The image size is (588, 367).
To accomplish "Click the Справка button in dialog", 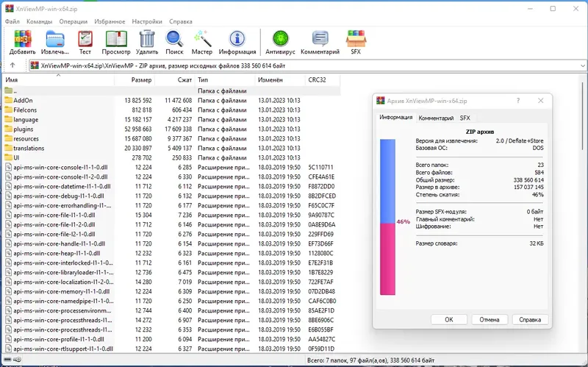I will coord(530,320).
